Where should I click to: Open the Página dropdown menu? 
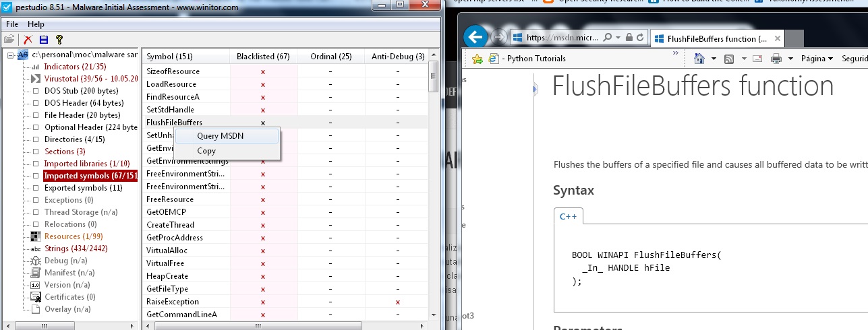coord(817,59)
